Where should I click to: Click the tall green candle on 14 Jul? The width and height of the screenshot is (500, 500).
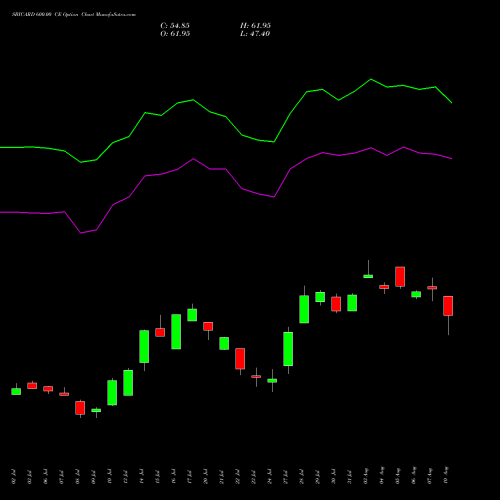pos(144,346)
